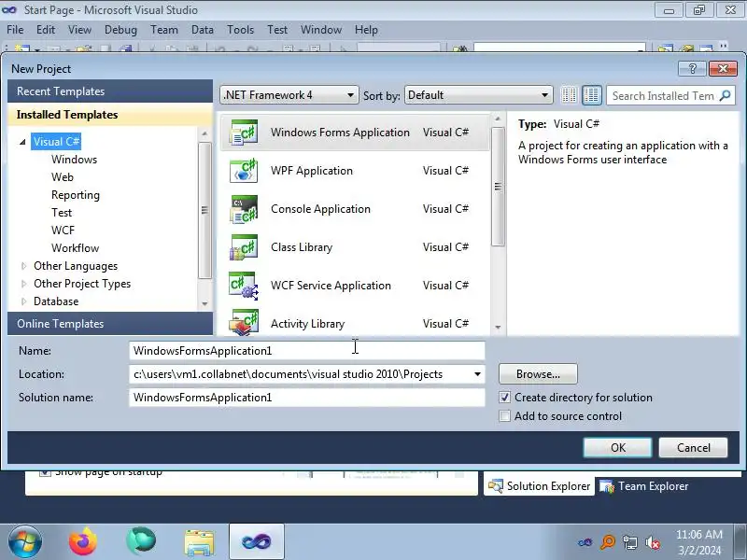Screen dimensions: 747x560
Task: Click template list scroll down arrow
Action: (498, 328)
